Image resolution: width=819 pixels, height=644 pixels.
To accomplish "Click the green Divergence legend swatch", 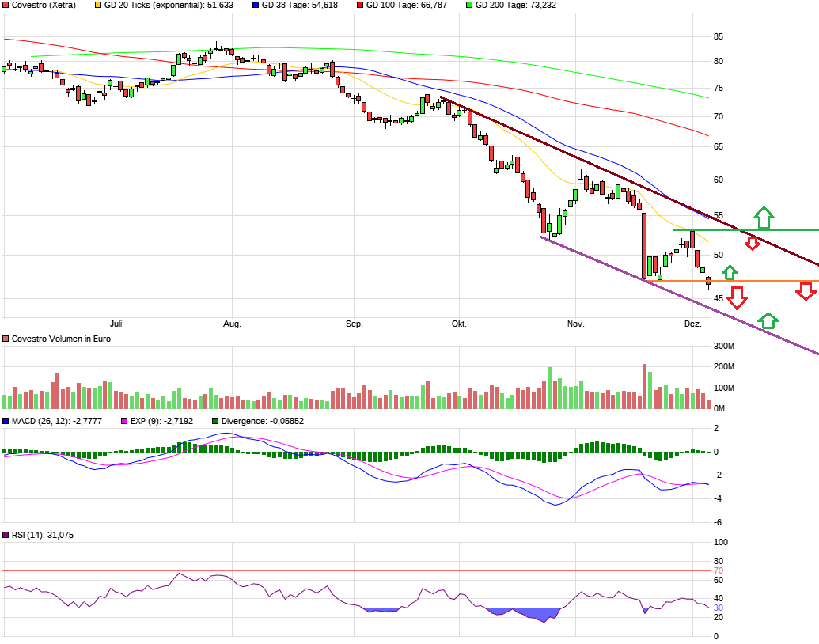I will pos(215,421).
